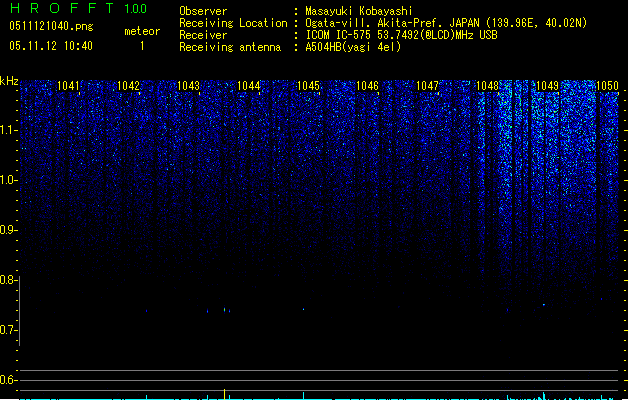Click the Ogata-vill. Akita-Pref. JAPAN location text
Image resolution: width=629 pixels, height=400 pixels.
click(x=446, y=23)
